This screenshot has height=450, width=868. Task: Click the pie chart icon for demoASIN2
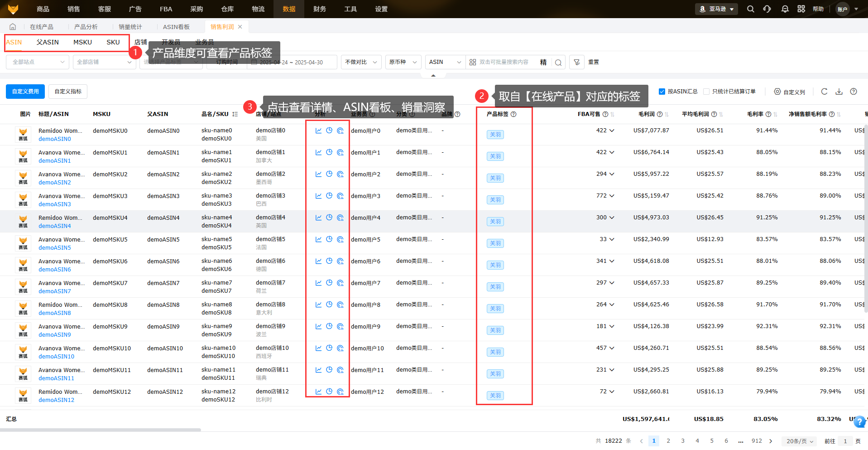point(329,174)
